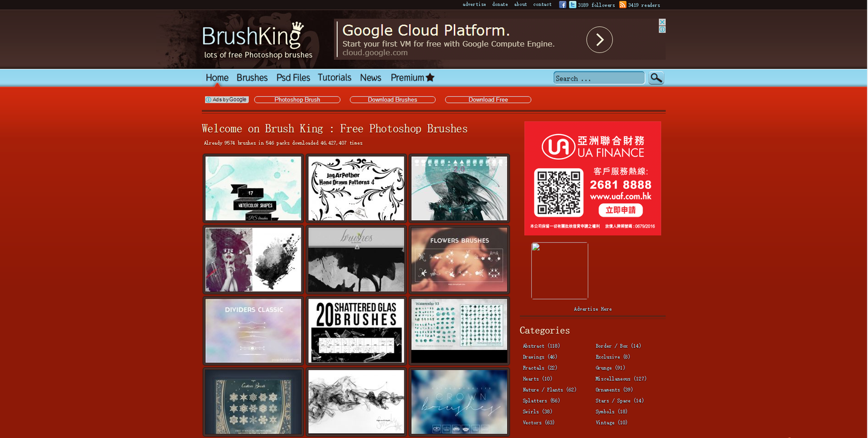Open the Grunge (91) category

[x=611, y=367]
